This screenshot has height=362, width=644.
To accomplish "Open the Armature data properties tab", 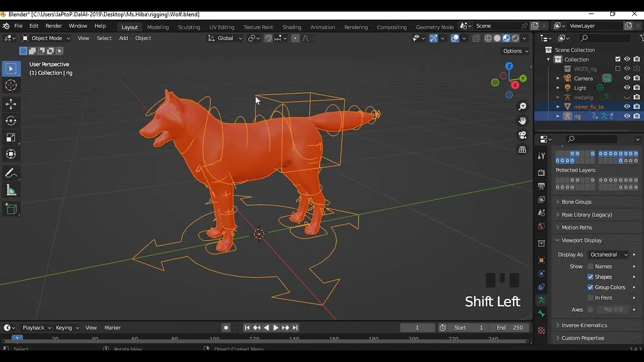I will click(541, 300).
